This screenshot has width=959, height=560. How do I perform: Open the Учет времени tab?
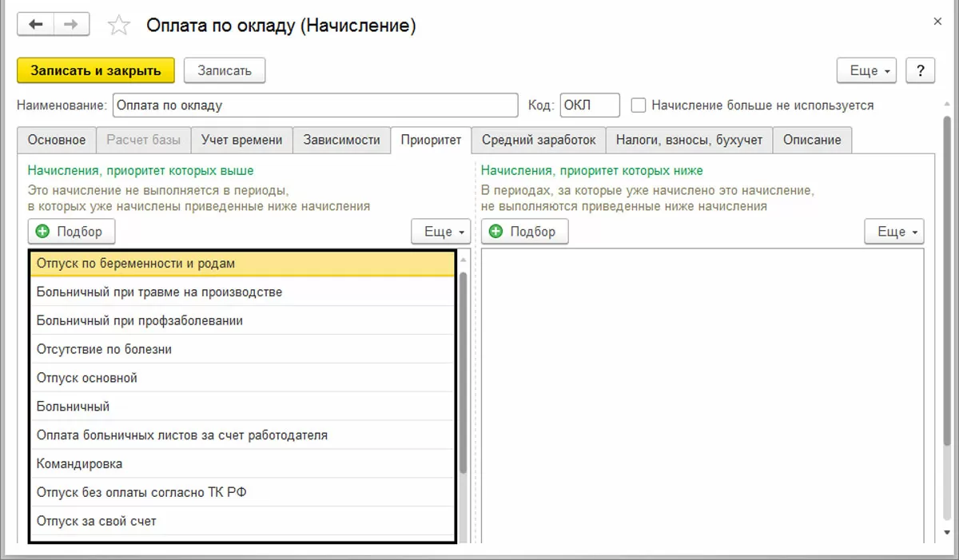click(x=241, y=140)
